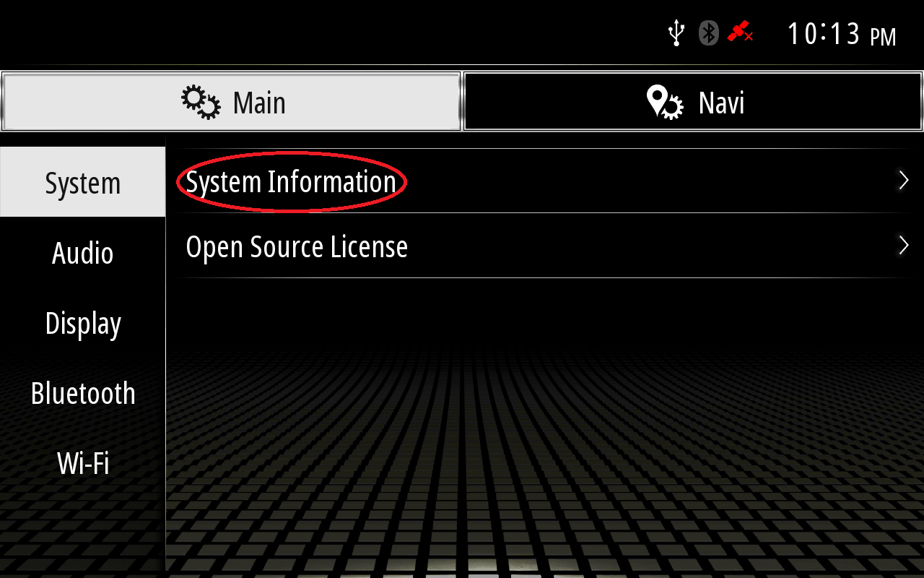
Task: Tap the PM indicator beside the clock
Action: tap(883, 37)
